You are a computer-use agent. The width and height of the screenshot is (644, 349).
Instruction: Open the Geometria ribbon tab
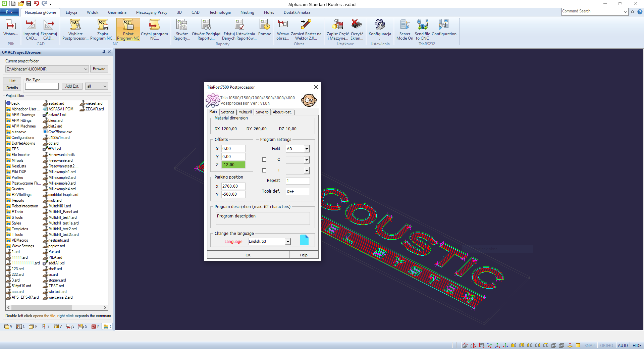tap(117, 12)
